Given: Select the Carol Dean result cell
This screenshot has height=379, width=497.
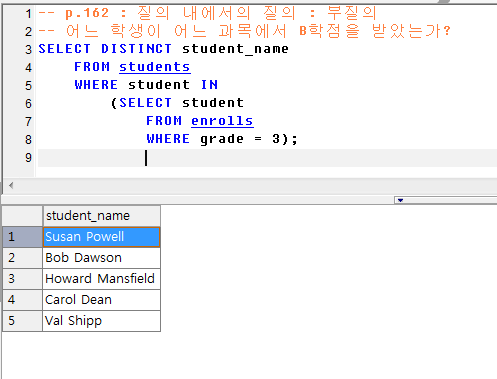Looking at the screenshot, I should point(102,300).
